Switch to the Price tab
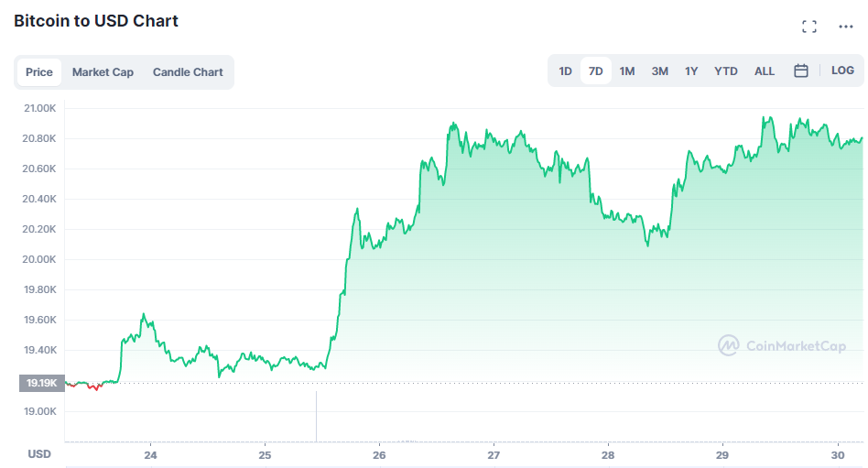 coord(39,72)
